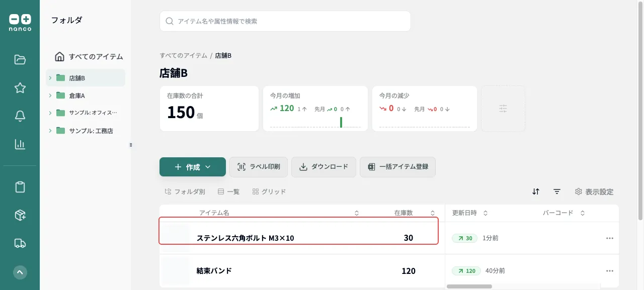The width and height of the screenshot is (644, 290).
Task: Open the box-plus stock-in icon
Action: 20,215
